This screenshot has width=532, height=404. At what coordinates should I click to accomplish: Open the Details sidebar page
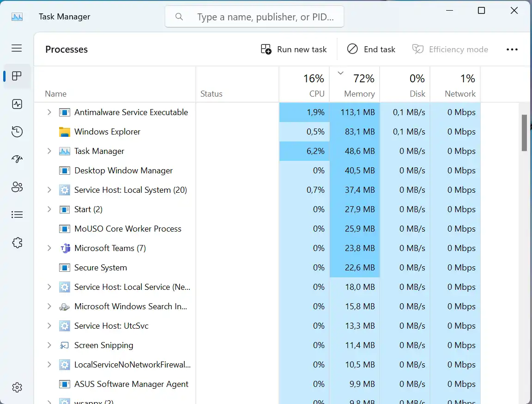pos(17,214)
